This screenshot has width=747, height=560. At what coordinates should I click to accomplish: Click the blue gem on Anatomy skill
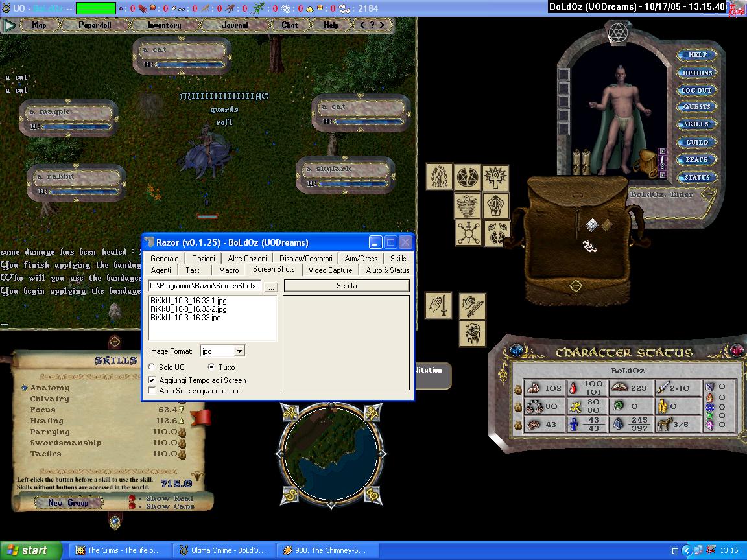coord(24,388)
